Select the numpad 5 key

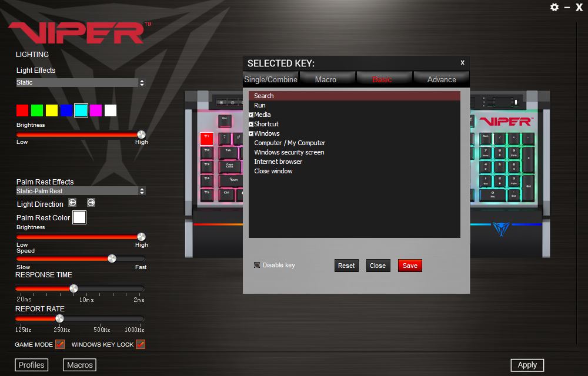[499, 167]
